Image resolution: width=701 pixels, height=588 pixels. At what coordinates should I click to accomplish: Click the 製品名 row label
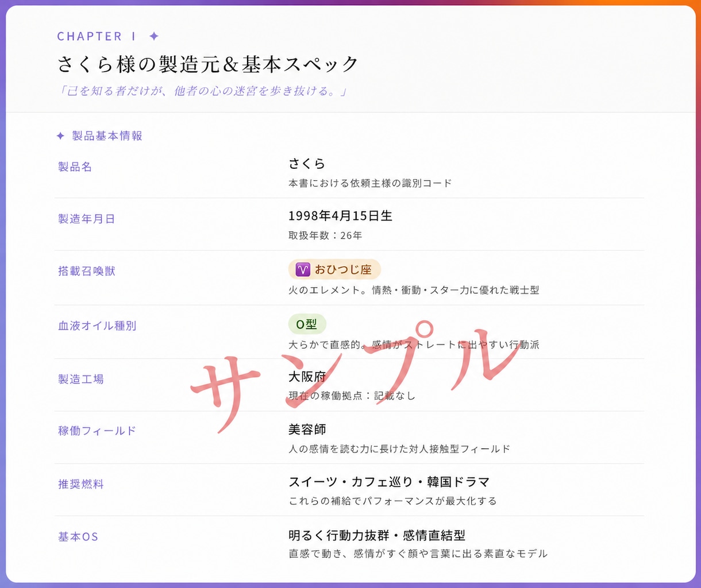pyautogui.click(x=75, y=167)
